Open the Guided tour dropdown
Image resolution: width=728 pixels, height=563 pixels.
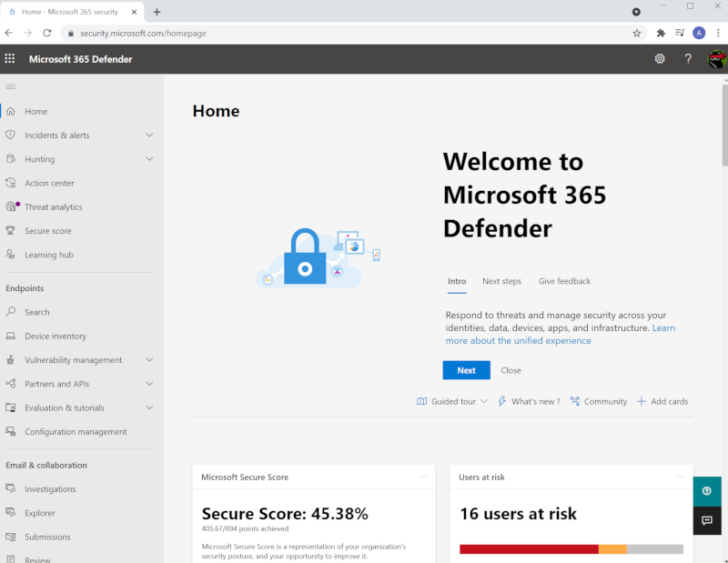pos(452,401)
